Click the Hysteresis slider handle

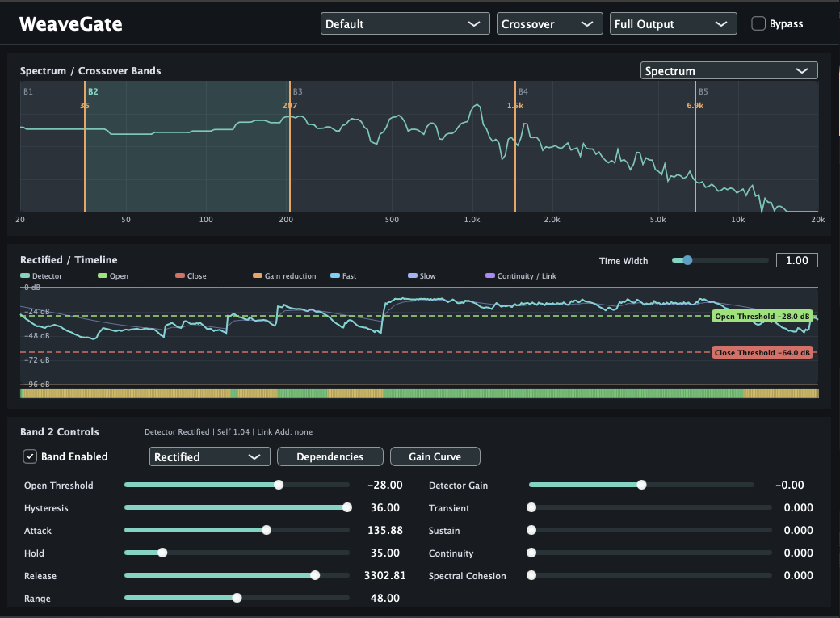click(x=347, y=507)
